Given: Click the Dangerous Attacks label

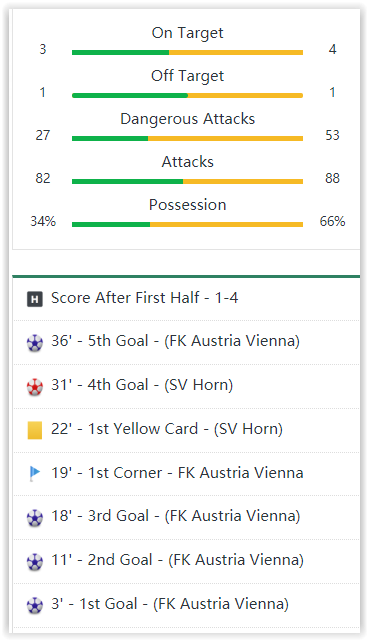Looking at the screenshot, I should (187, 119).
